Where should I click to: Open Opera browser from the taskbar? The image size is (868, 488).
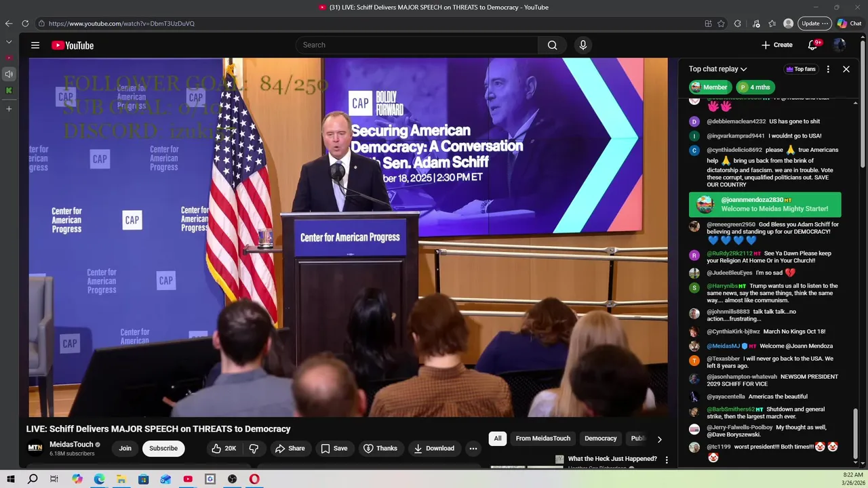click(x=254, y=479)
